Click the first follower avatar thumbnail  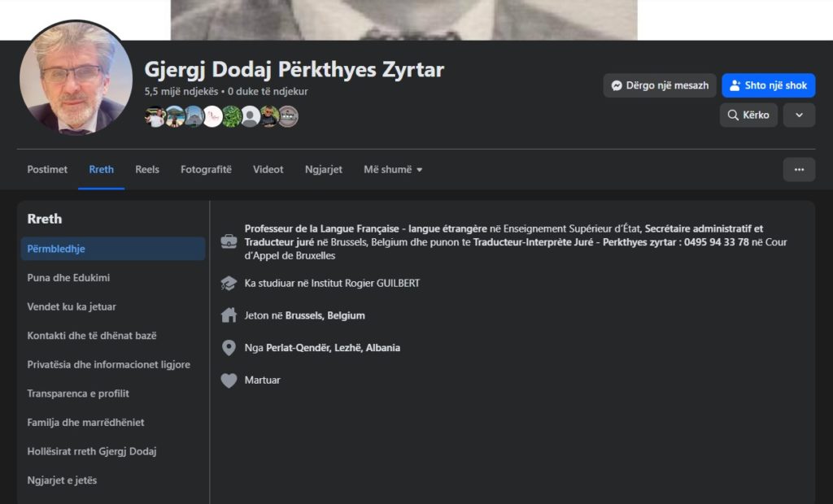click(155, 116)
